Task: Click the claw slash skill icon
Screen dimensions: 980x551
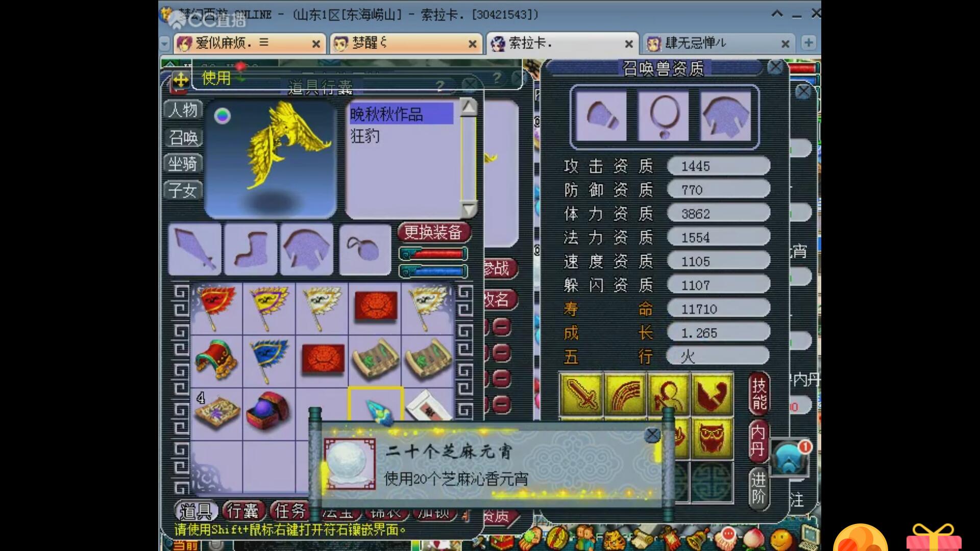Action: pos(625,394)
